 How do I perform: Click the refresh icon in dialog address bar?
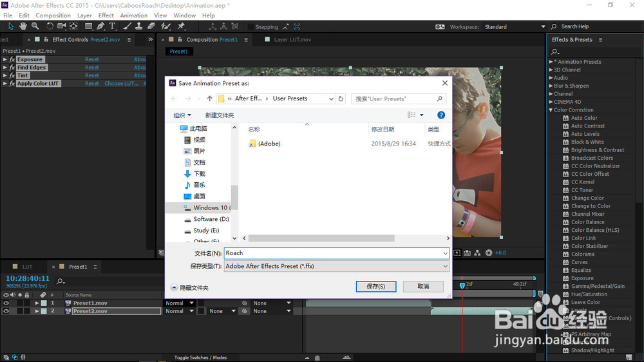(341, 99)
